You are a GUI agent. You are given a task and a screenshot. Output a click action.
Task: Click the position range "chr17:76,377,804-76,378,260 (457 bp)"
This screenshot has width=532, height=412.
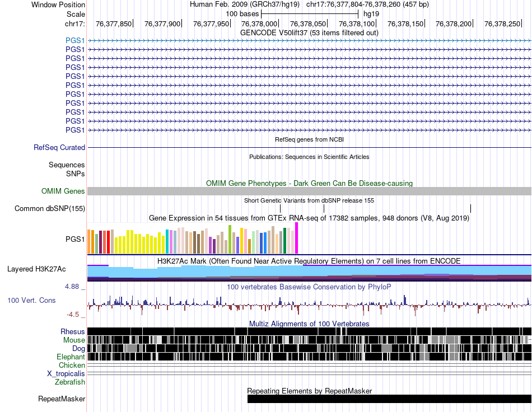pyautogui.click(x=367, y=4)
